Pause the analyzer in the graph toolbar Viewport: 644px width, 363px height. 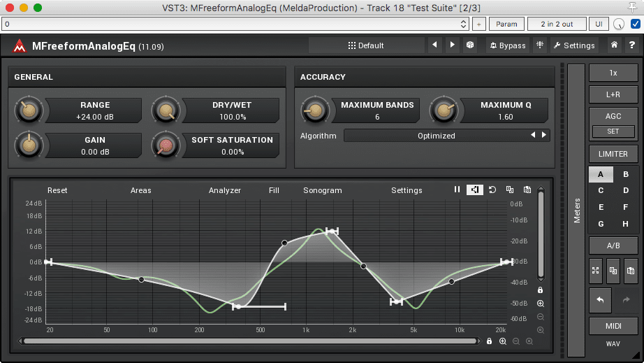[457, 190]
